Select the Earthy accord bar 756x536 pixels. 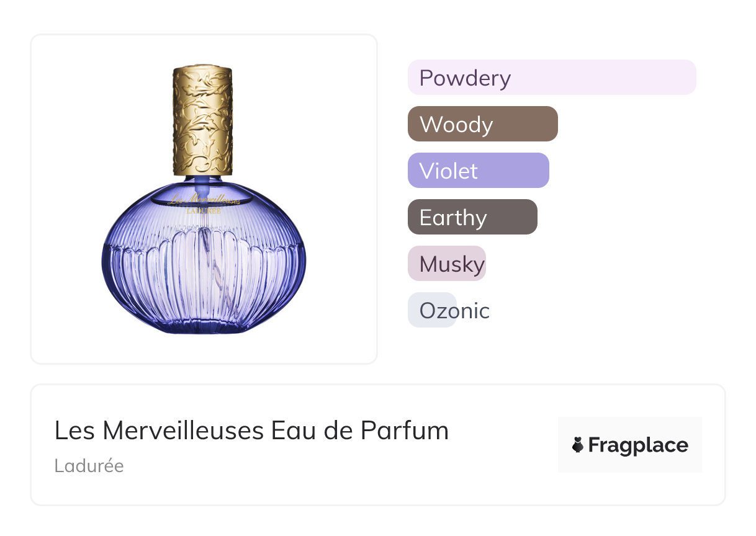pyautogui.click(x=472, y=217)
